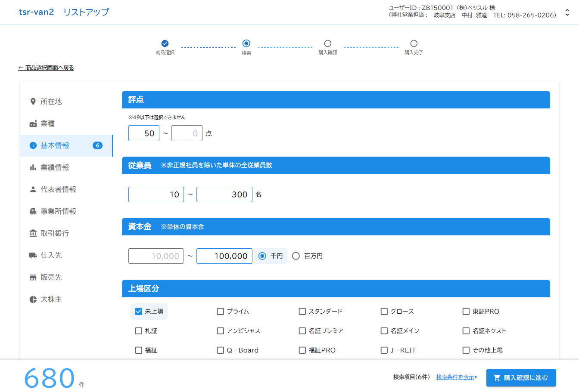Tick the その他上場 checkbox
Image resolution: width=579 pixels, height=392 pixels.
click(x=466, y=350)
